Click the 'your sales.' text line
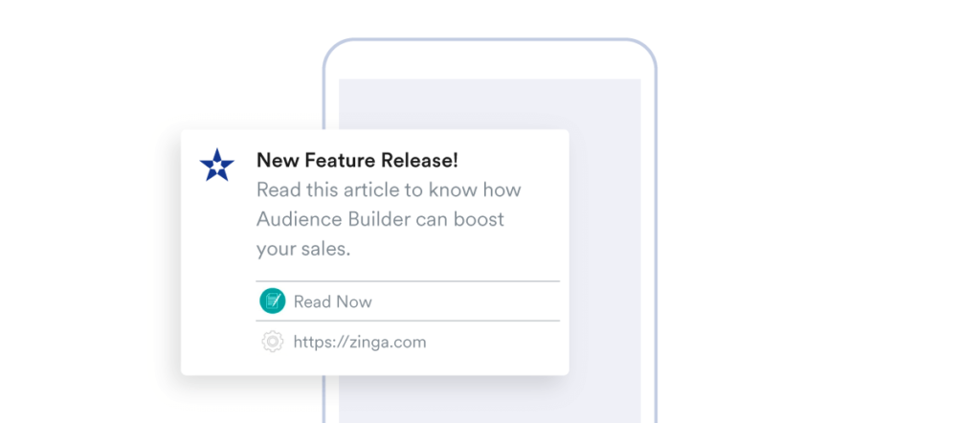This screenshot has height=423, width=980. [303, 250]
